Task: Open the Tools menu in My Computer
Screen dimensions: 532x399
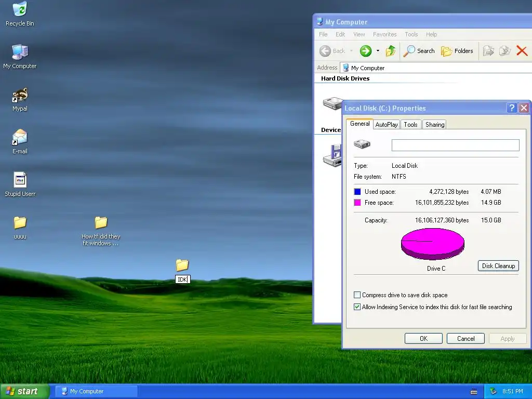Action: click(x=411, y=34)
